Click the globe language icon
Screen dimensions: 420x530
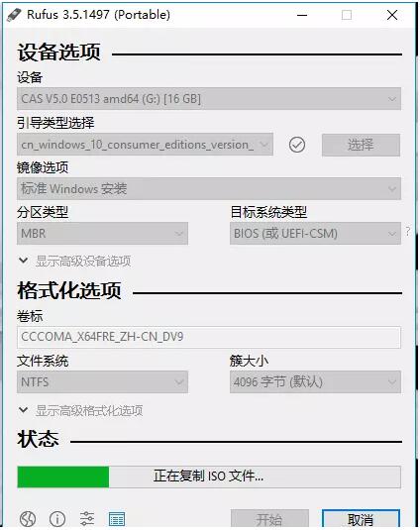point(28,518)
